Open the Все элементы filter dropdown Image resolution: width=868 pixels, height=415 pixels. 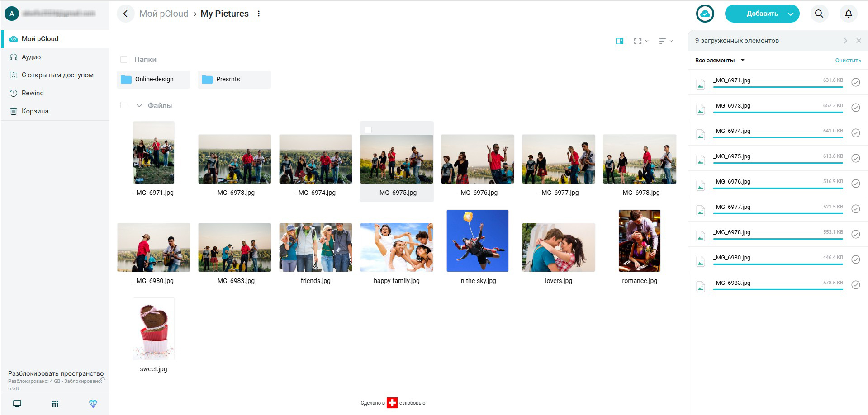tap(719, 61)
